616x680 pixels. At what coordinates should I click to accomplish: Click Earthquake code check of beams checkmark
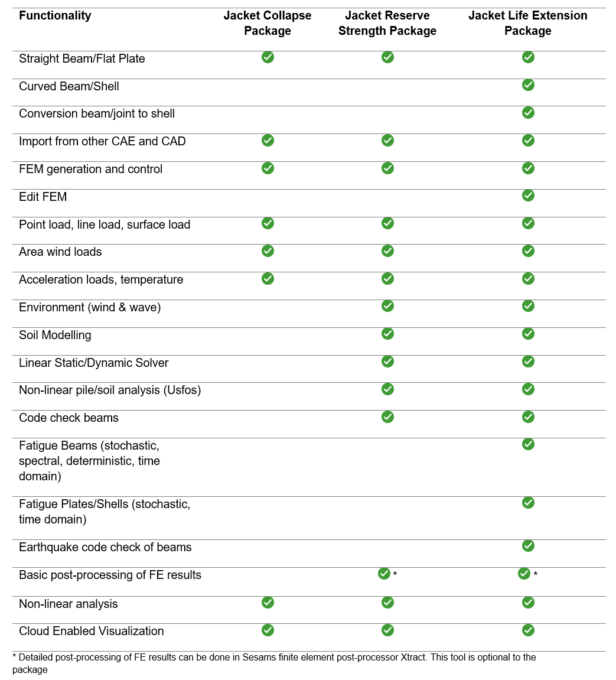click(528, 546)
